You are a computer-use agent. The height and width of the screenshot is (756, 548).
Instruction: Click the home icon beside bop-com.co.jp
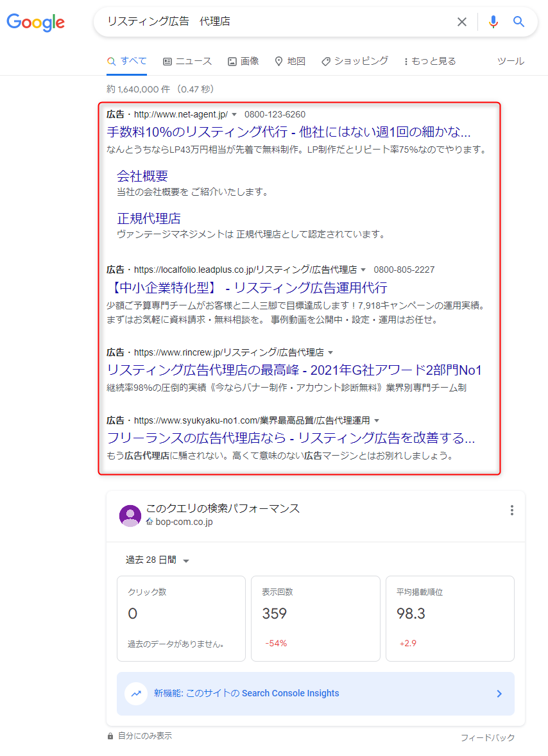point(150,522)
